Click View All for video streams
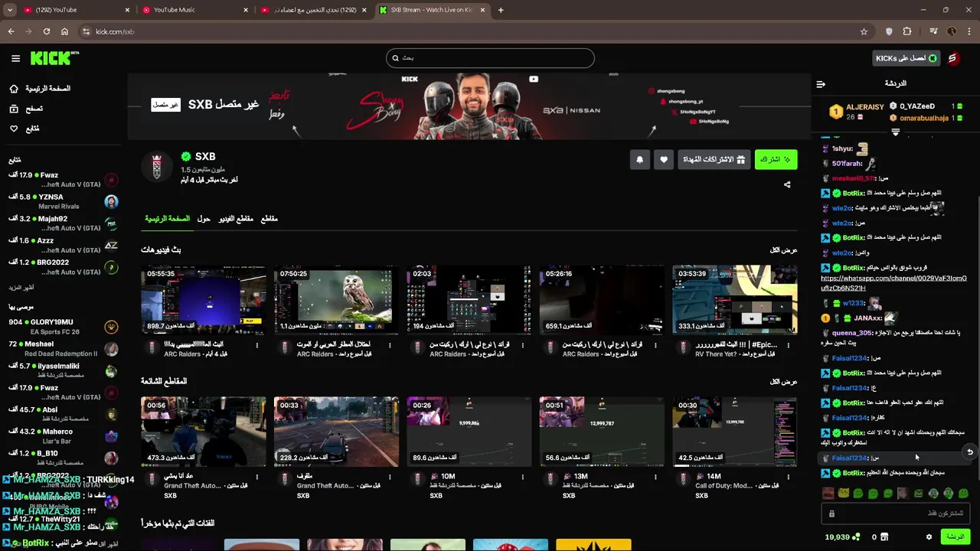Screen dimensions: 980x551 [x=783, y=250]
